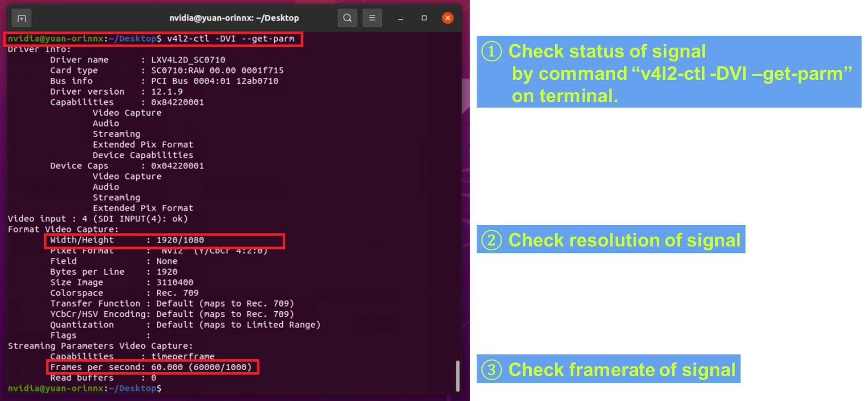
Task: Click the terminal search icon
Action: [x=347, y=18]
